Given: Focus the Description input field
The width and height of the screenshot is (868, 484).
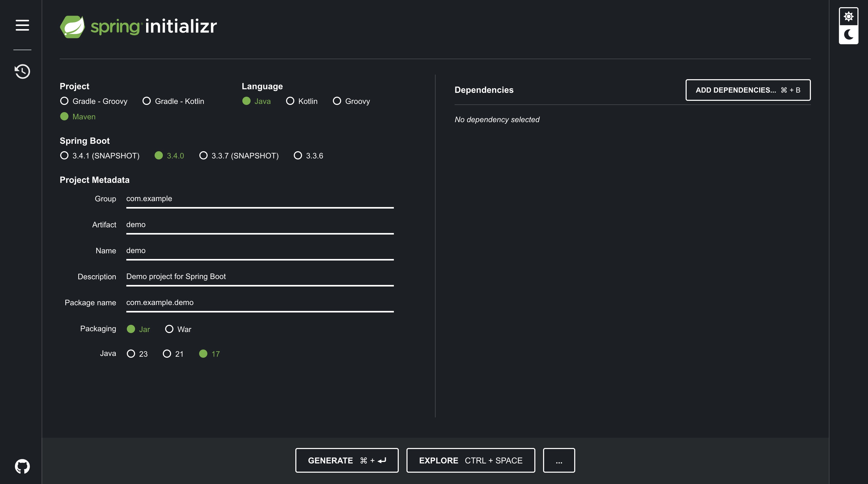Looking at the screenshot, I should tap(260, 277).
